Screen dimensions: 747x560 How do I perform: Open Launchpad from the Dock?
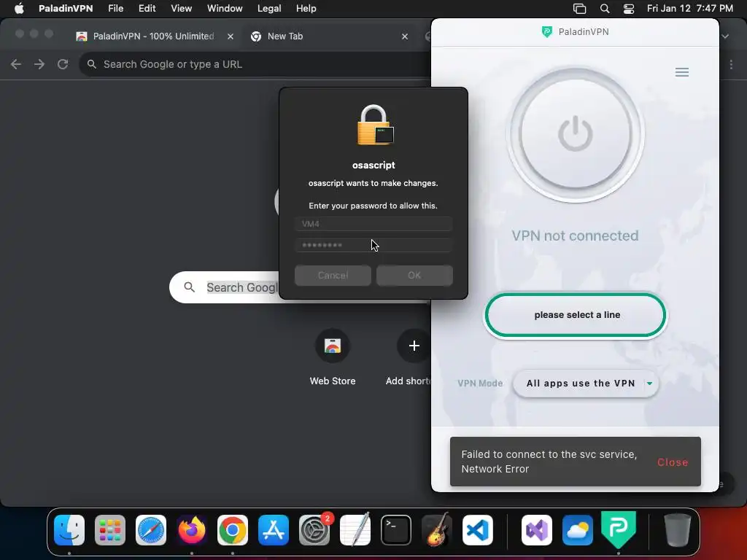click(x=110, y=529)
